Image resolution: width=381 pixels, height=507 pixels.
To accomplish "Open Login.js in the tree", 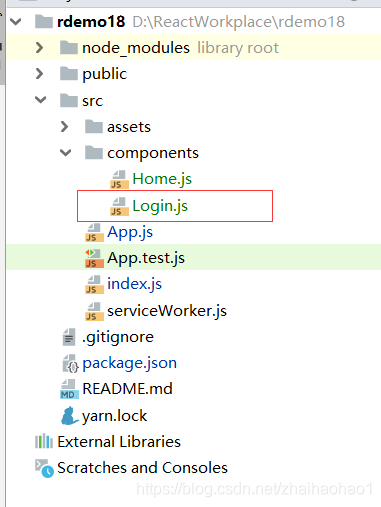I will [x=160, y=206].
